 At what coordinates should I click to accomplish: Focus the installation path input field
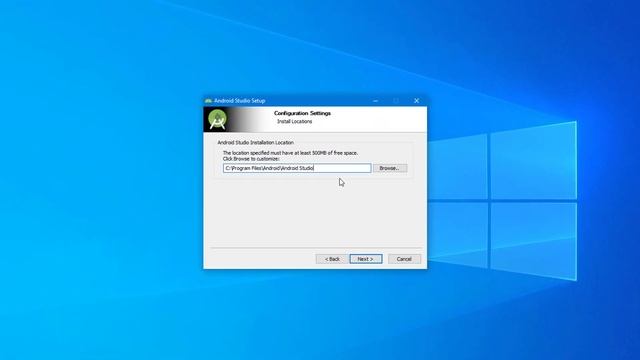[297, 168]
